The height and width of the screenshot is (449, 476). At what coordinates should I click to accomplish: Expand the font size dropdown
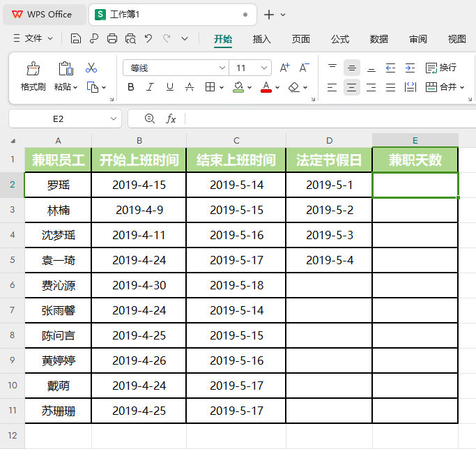[x=264, y=68]
